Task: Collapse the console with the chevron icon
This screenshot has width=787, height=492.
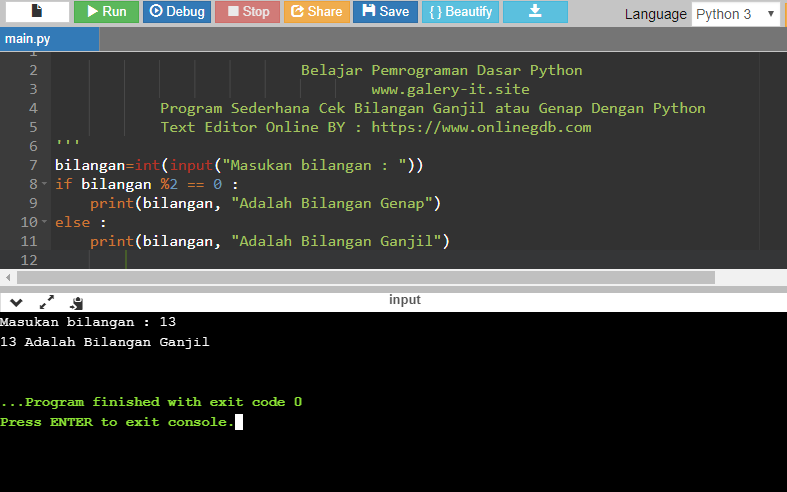Action: click(x=16, y=301)
